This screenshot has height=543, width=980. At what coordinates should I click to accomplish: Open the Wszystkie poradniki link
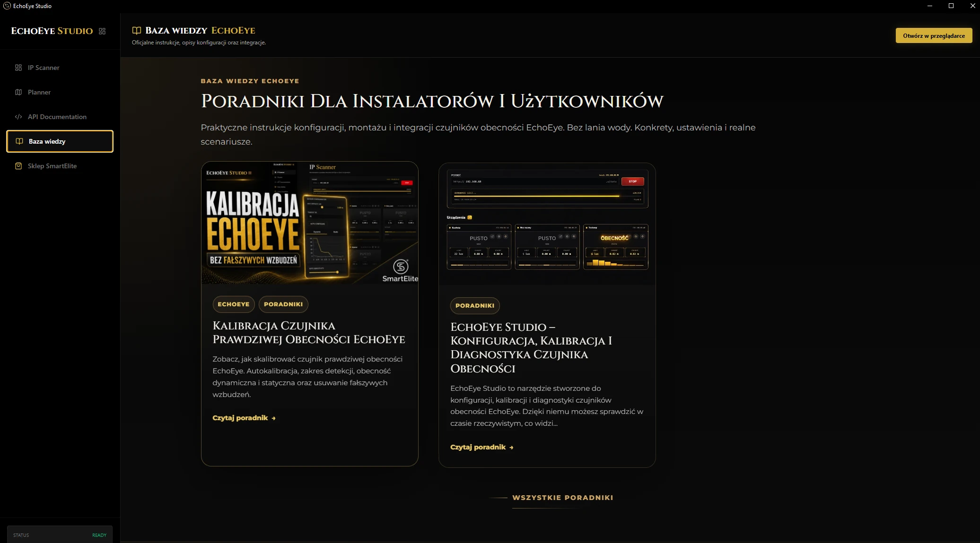(562, 498)
